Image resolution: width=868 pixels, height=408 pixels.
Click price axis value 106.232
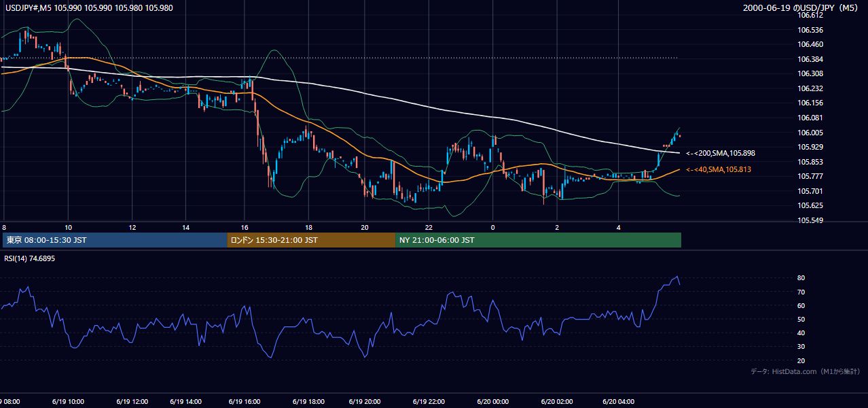coord(810,88)
